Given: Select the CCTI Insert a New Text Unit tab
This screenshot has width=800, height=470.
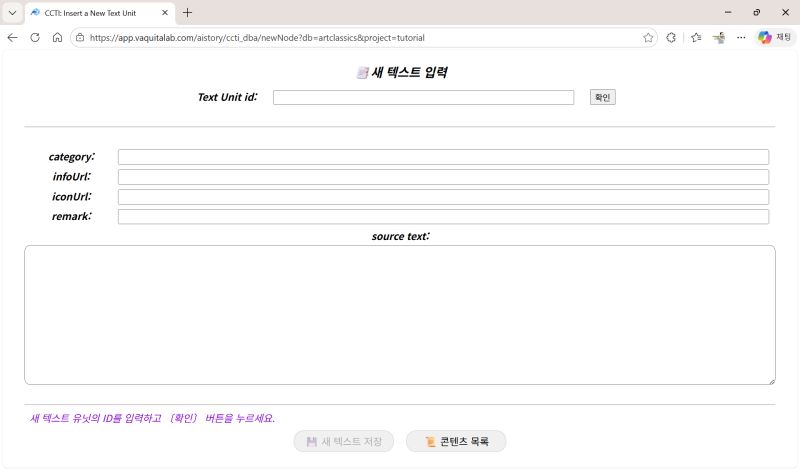Looking at the screenshot, I should point(99,13).
